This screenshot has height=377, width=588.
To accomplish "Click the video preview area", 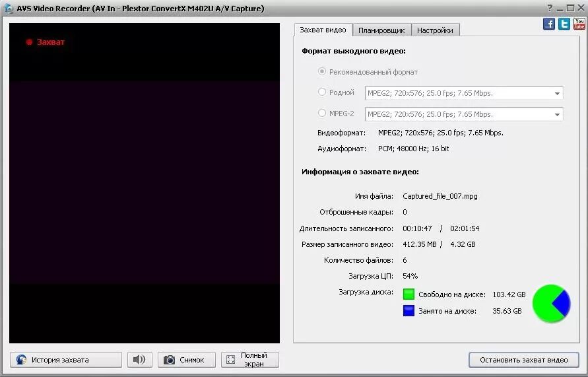I will 145,183.
